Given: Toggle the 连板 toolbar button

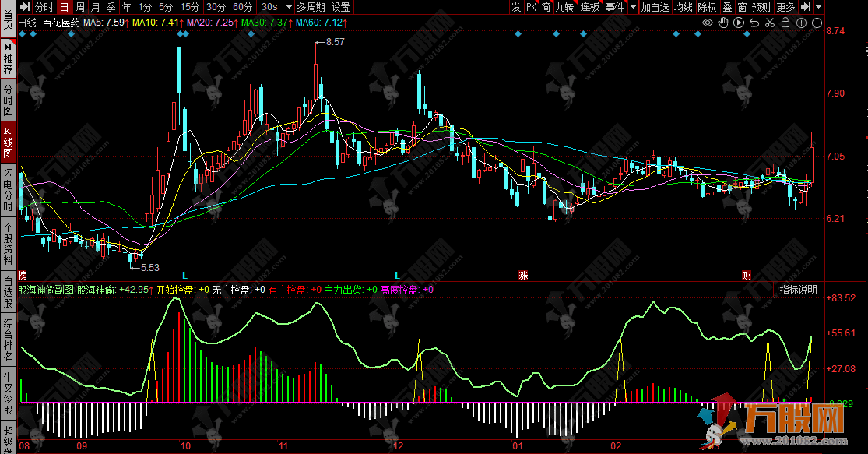Looking at the screenshot, I should point(591,7).
